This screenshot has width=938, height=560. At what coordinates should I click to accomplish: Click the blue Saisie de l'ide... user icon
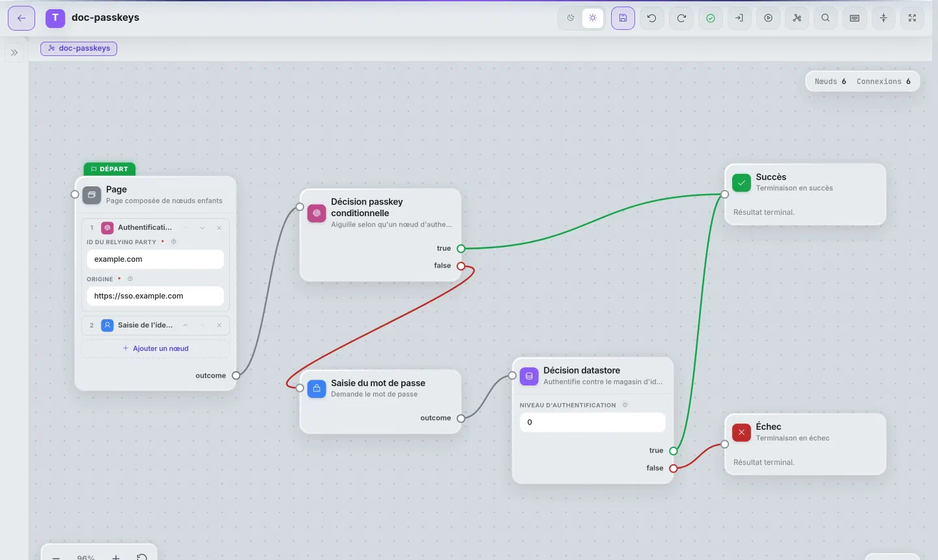coord(107,325)
